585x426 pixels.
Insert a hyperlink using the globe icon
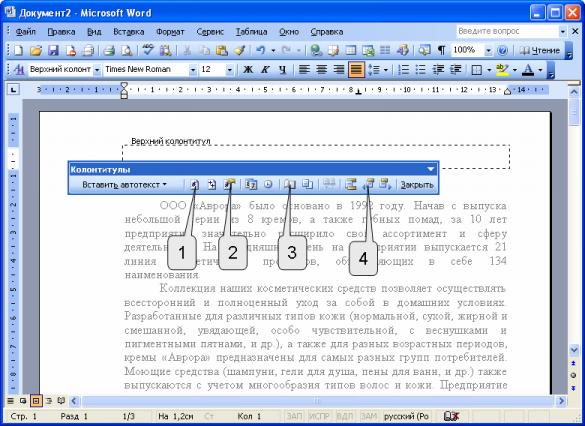click(316, 50)
